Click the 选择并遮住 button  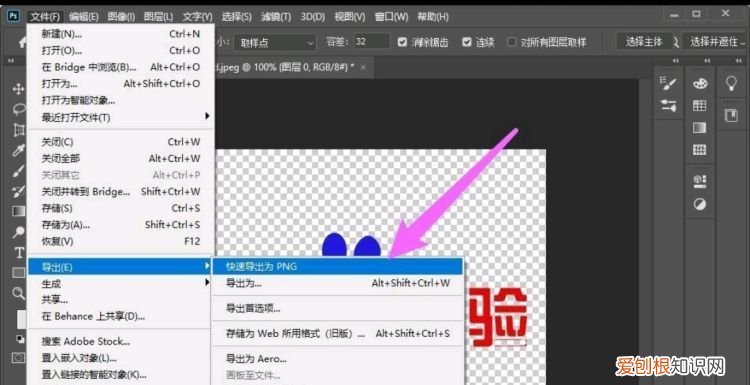(x=715, y=42)
